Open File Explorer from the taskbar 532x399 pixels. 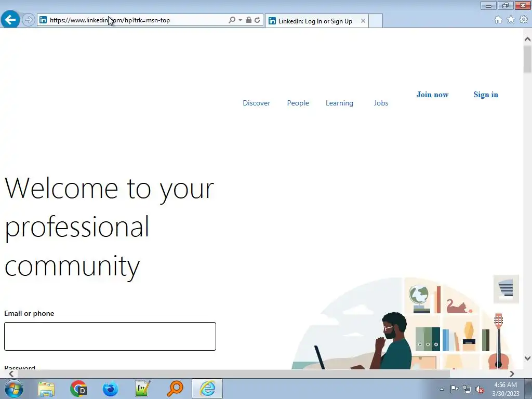click(46, 389)
